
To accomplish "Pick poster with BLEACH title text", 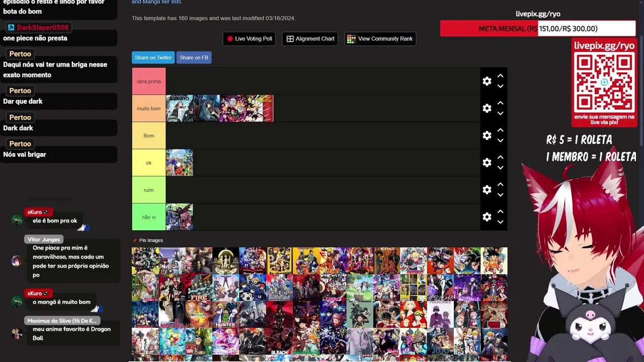I will (279, 341).
